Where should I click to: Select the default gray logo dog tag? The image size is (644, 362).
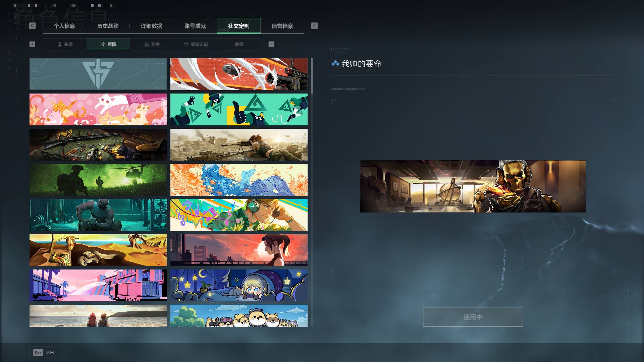click(98, 74)
